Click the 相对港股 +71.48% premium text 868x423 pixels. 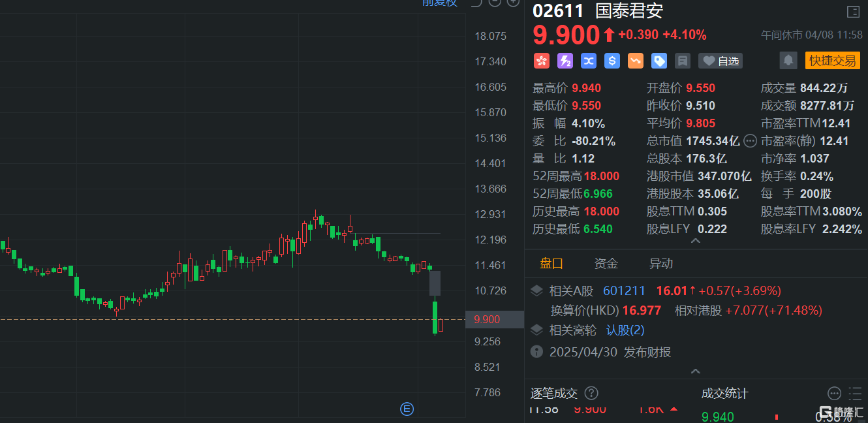pyautogui.click(x=773, y=311)
